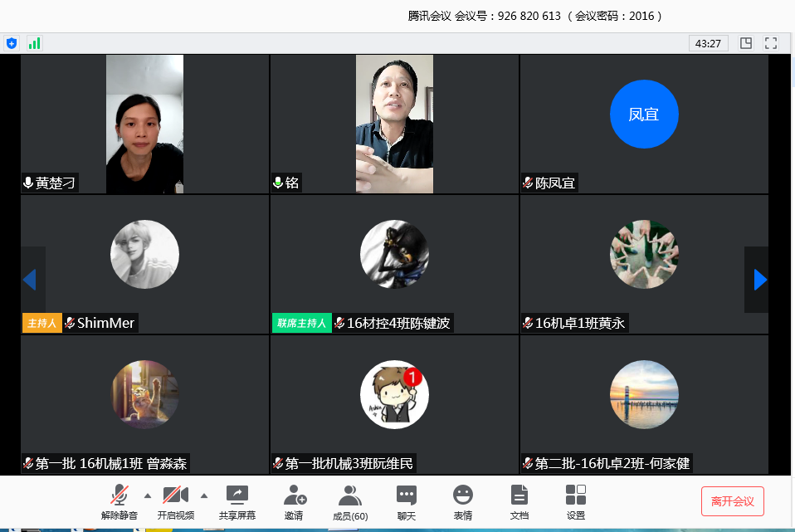Open the 聊天 chat panel
Screen dimensions: 795x532
click(x=406, y=502)
